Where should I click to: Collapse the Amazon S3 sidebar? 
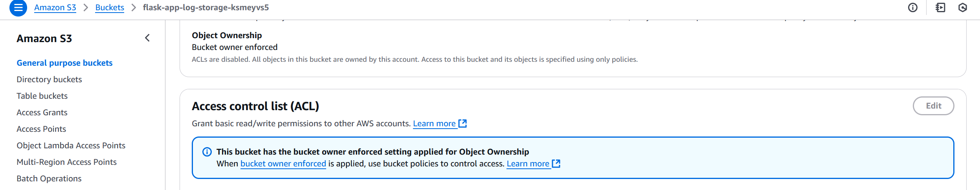pyautogui.click(x=147, y=38)
